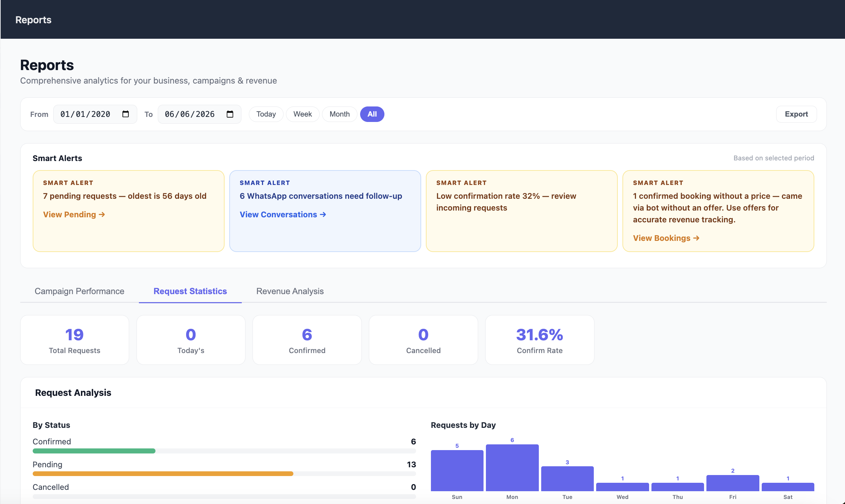Click the Requests by Day heading
This screenshot has width=845, height=504.
(x=463, y=425)
